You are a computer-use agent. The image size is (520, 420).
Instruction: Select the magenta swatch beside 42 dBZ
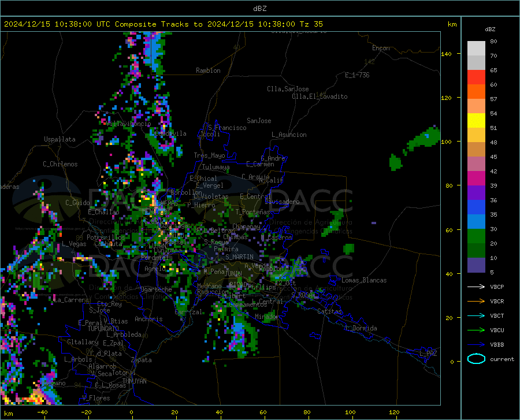click(476, 179)
